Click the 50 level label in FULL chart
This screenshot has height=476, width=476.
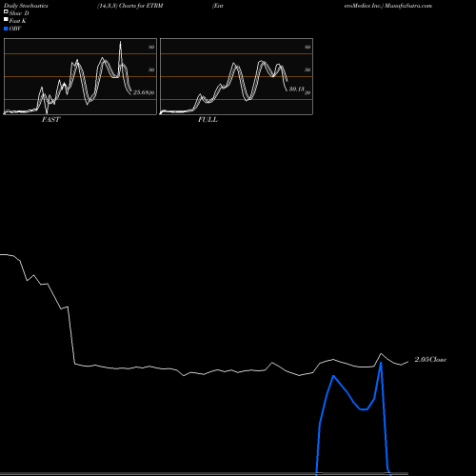307,69
